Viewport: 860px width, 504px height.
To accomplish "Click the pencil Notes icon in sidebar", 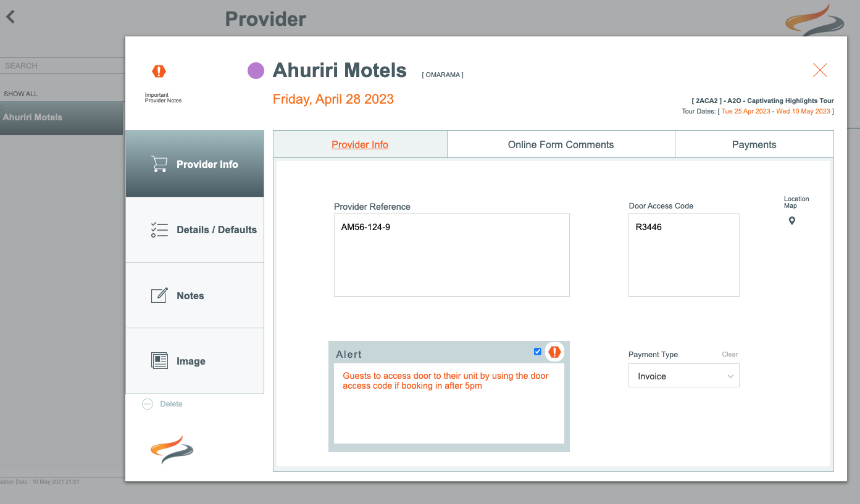I will coord(159,295).
